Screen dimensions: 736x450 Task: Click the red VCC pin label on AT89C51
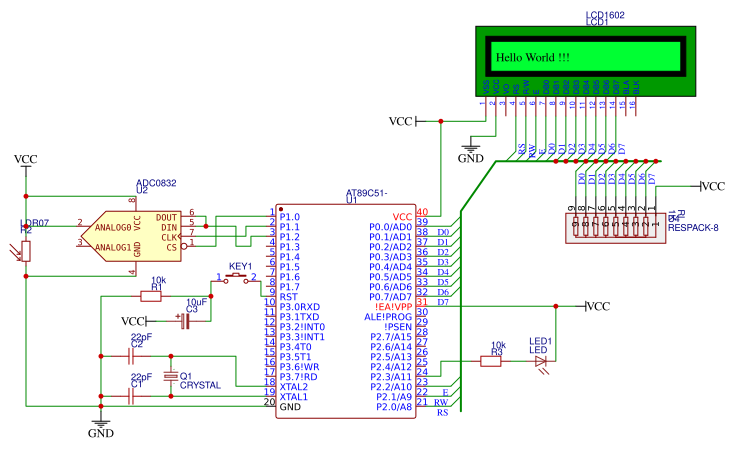402,217
